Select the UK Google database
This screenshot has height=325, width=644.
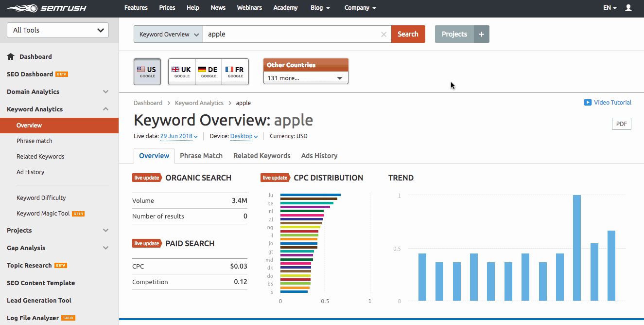(x=182, y=72)
